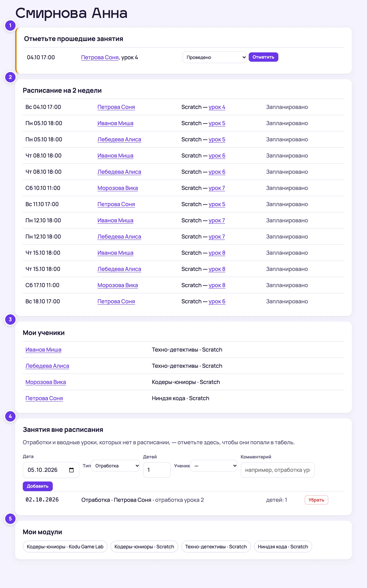Viewport: 367px width, 588px height.
Task: Select the "Кодеры-юниоры · Kodu Game Lab" module chip
Action: coord(65,546)
